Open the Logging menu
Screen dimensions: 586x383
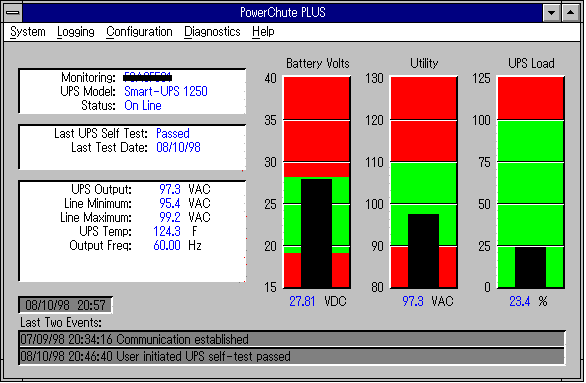[75, 32]
